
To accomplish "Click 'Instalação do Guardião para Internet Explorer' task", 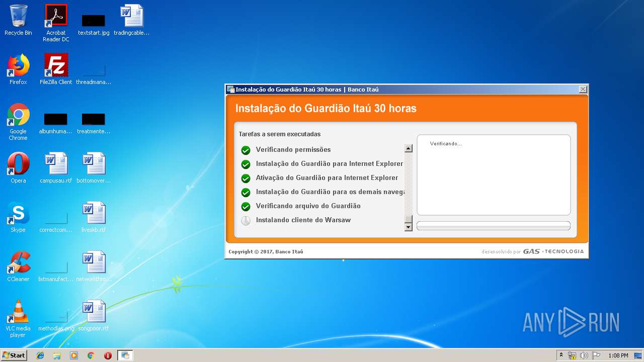I will (x=330, y=163).
